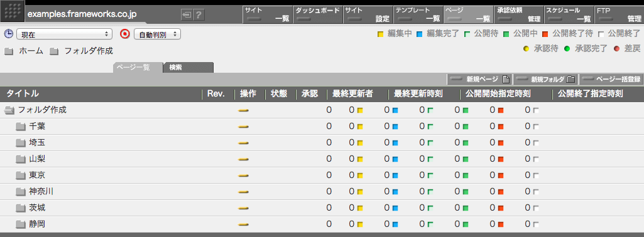
Task: Click the operation dash icon for 東京
Action: (x=244, y=176)
